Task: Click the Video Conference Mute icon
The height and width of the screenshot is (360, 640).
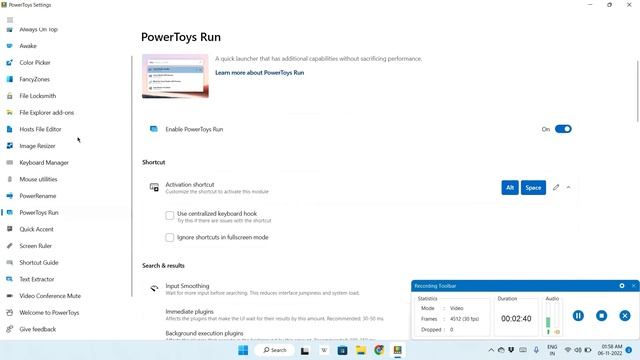Action: click(10, 296)
